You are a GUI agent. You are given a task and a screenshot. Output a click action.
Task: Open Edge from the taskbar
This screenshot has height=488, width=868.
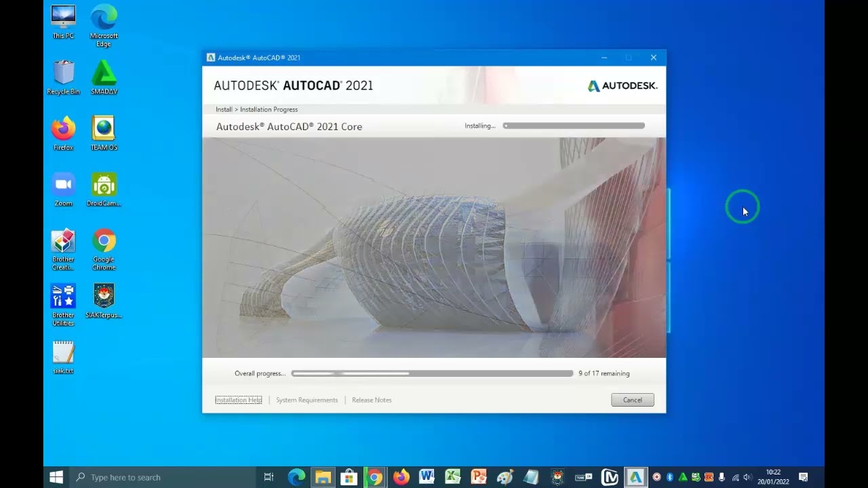coord(296,477)
